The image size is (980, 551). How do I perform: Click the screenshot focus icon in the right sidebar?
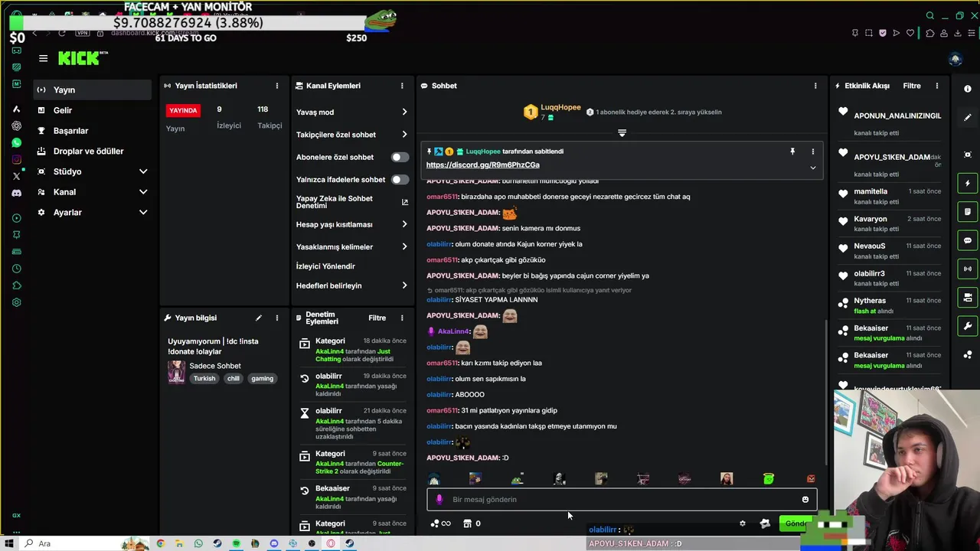pos(968,154)
